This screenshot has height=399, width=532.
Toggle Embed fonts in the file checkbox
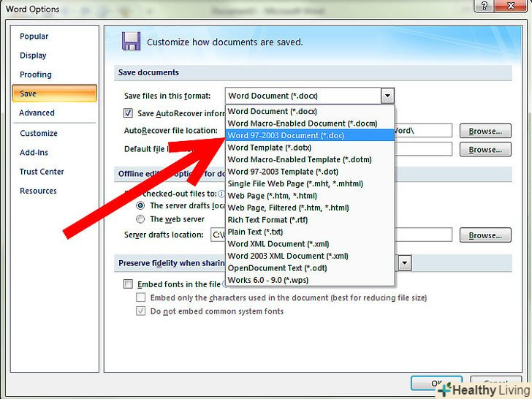pyautogui.click(x=128, y=284)
